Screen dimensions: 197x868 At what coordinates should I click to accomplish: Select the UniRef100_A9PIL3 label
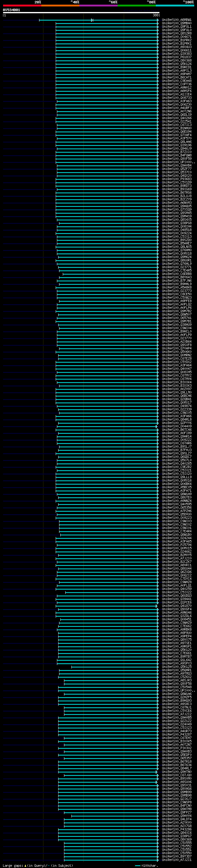pyautogui.click(x=176, y=71)
